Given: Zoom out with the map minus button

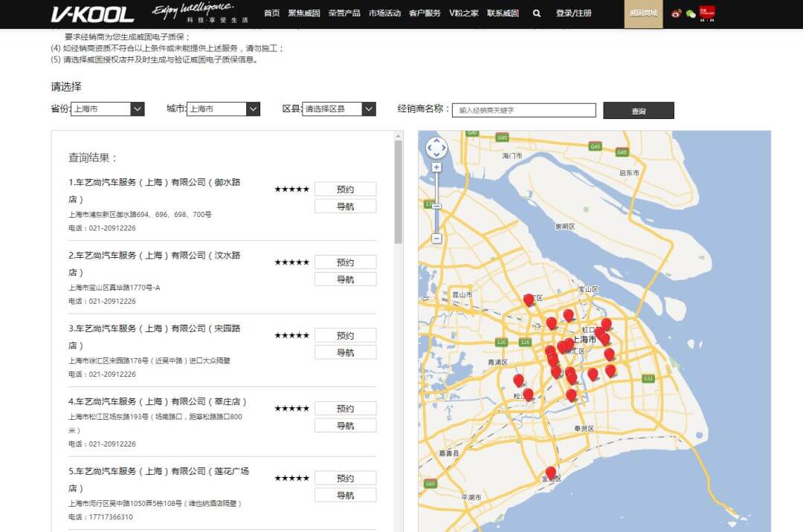Looking at the screenshot, I should 436,239.
